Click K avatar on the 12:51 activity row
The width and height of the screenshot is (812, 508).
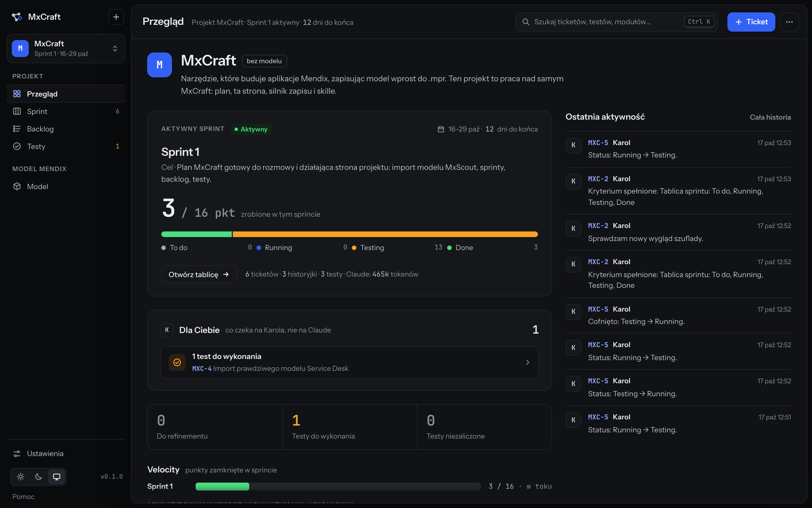(573, 420)
